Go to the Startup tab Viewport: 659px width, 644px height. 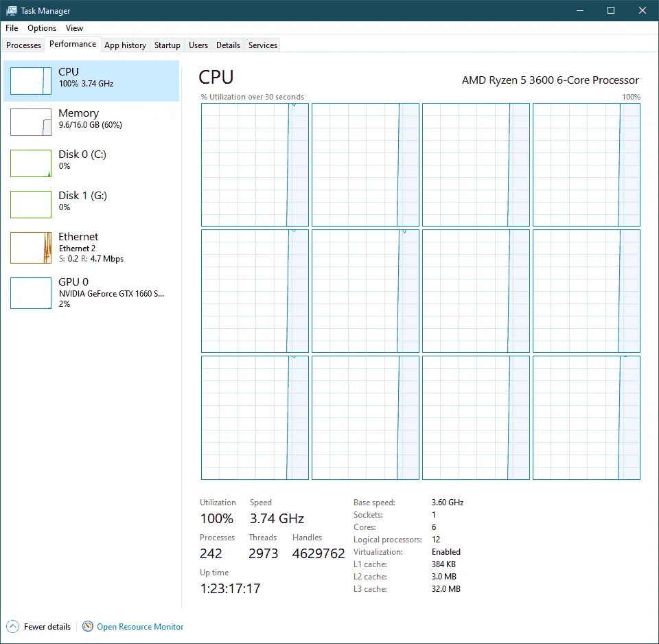tap(167, 45)
